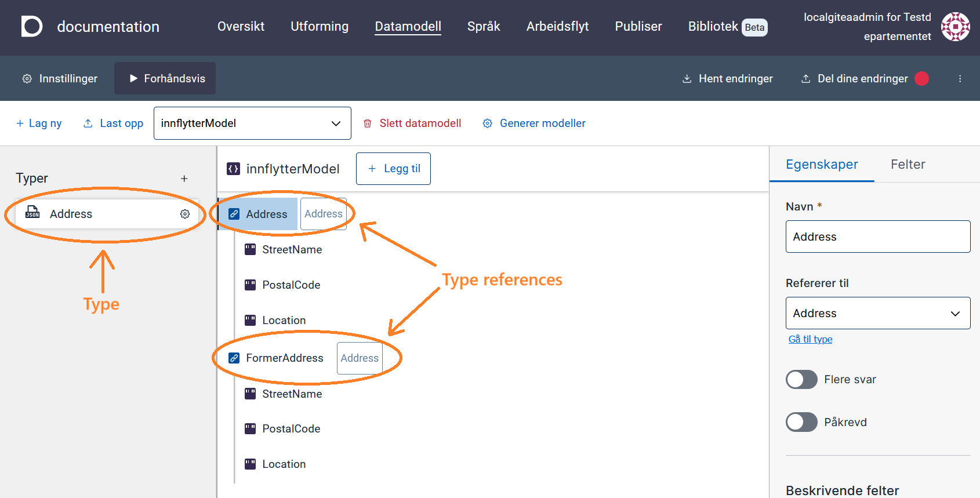The width and height of the screenshot is (980, 498).
Task: Click the Navn input field
Action: 878,237
